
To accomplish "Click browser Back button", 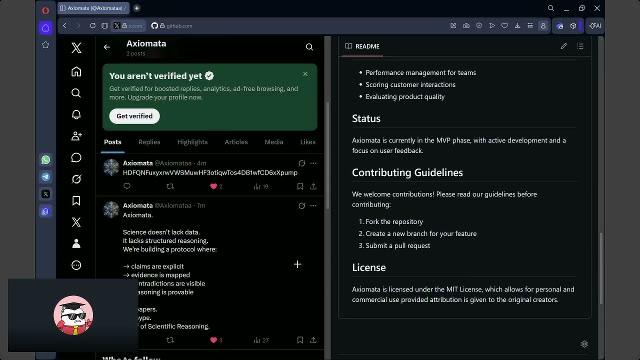I will point(64,26).
